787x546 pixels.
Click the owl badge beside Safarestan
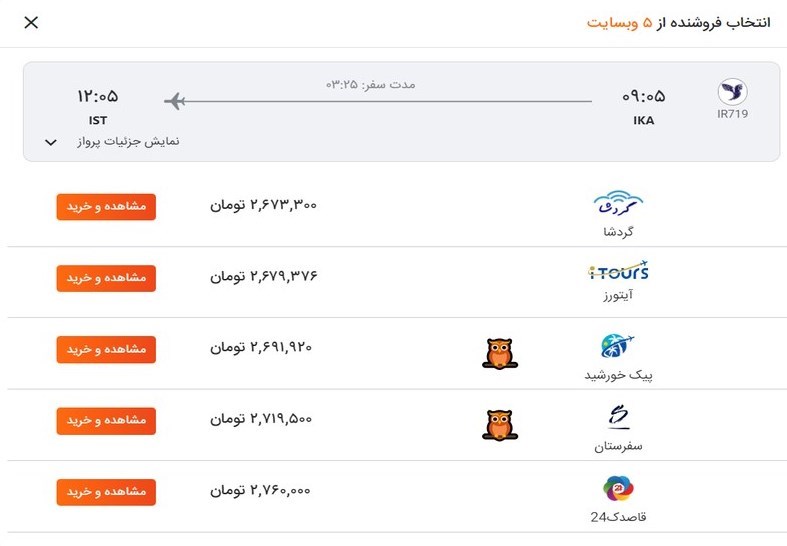coord(500,426)
